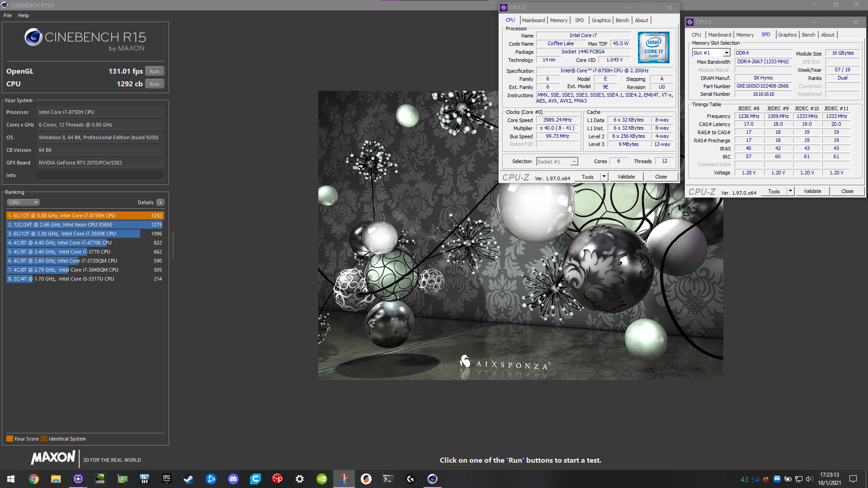Click the GFX Board NVIDIA GeForce RTX 2070 field
This screenshot has height=488, width=868.
tap(100, 163)
